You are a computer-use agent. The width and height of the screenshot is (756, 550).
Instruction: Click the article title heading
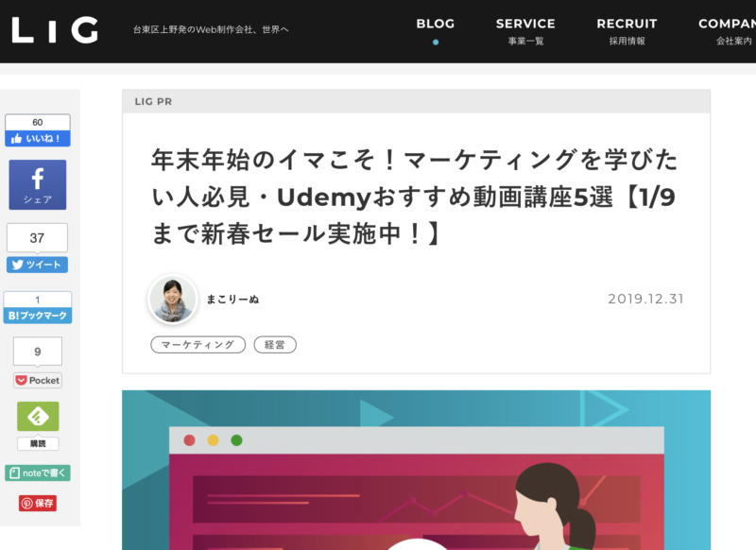coord(415,197)
